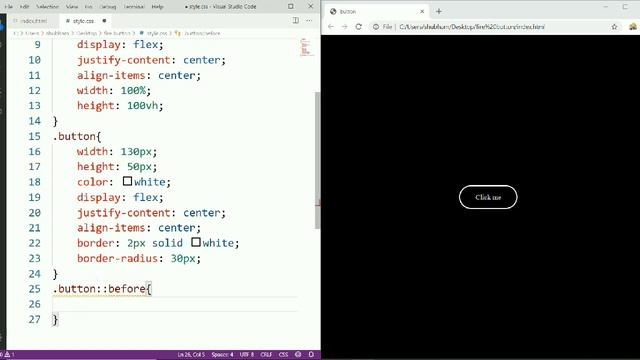Click the editor vertical scrollbar thumb
The image size is (640, 360).
pos(318,160)
